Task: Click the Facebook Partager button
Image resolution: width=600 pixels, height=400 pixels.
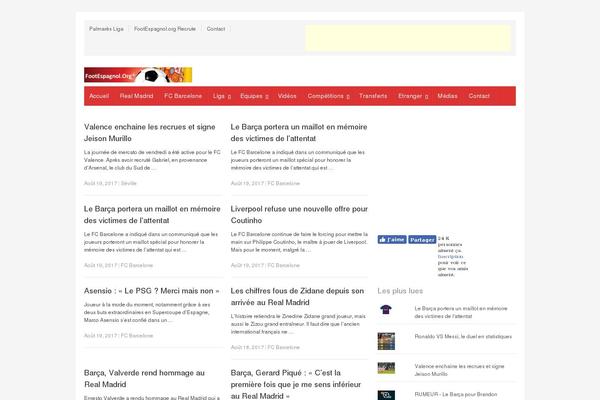Action: point(422,240)
